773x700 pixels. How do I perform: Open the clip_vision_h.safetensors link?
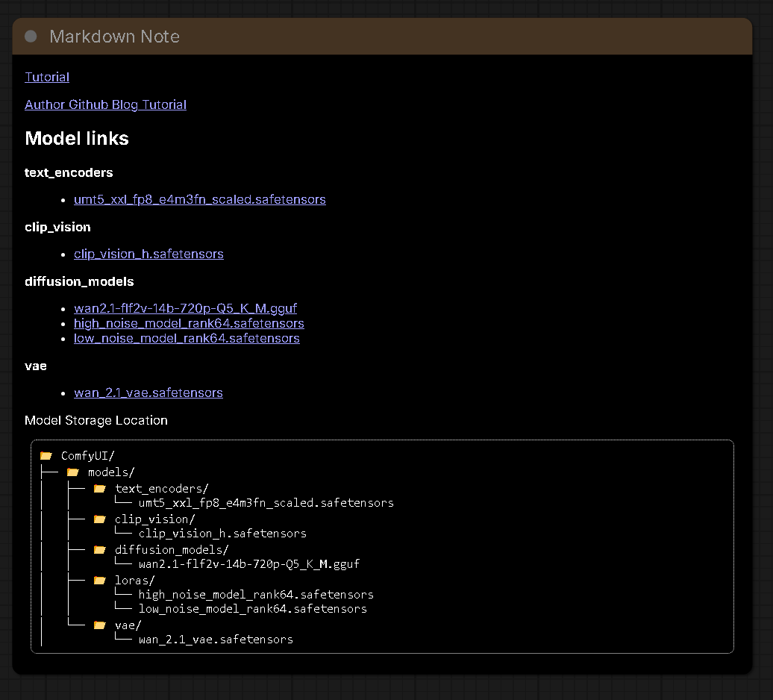point(148,254)
